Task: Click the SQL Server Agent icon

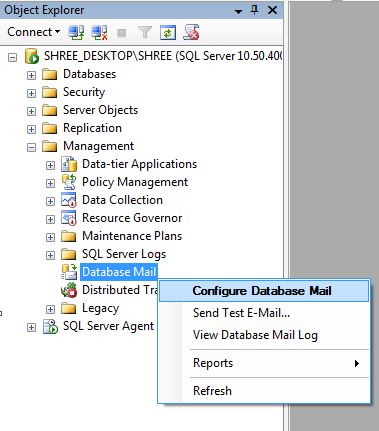Action: 50,326
